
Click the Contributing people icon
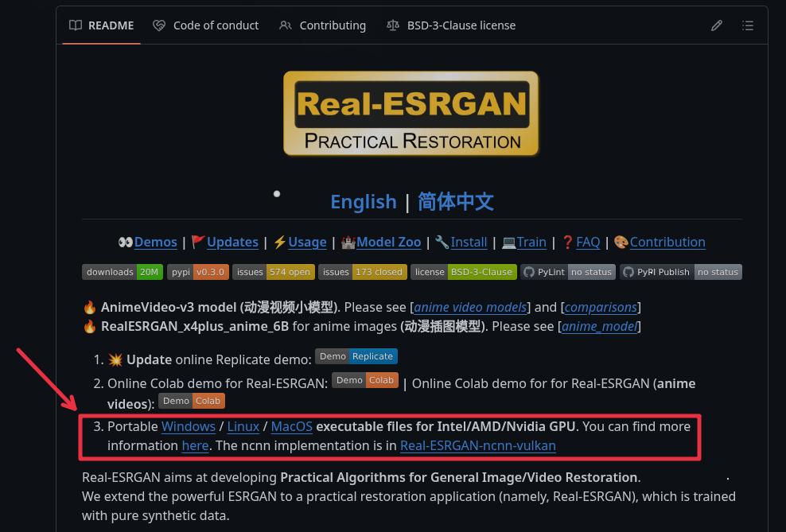click(x=286, y=25)
